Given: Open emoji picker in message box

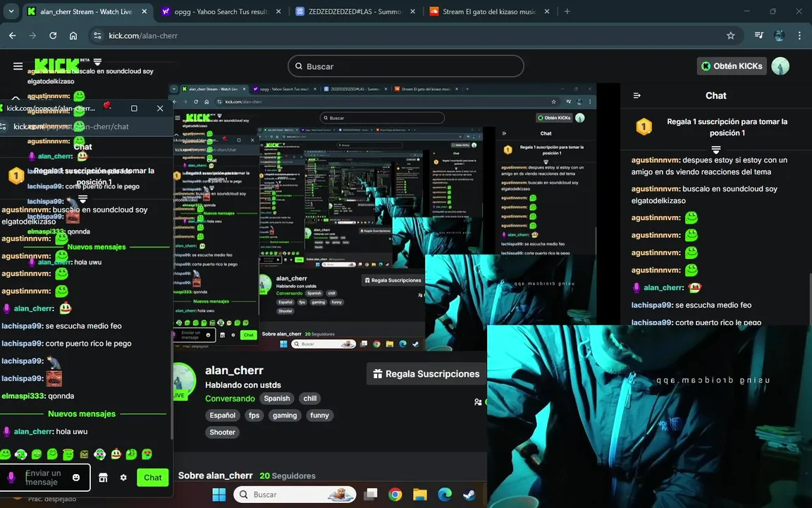Looking at the screenshot, I should [x=76, y=478].
